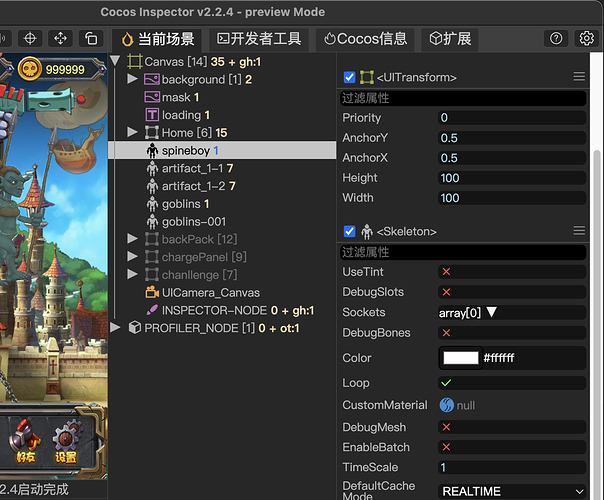Viewport: 604px width, 500px height.
Task: Click the Skeleton 过滤属性 filter field
Action: pos(463,252)
